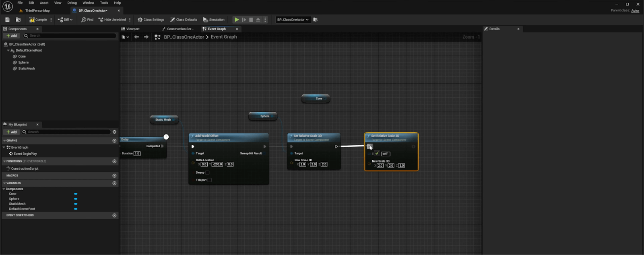Toggle Hide Unrelated nodes
Image resolution: width=644 pixels, height=255 pixels.
tap(112, 20)
